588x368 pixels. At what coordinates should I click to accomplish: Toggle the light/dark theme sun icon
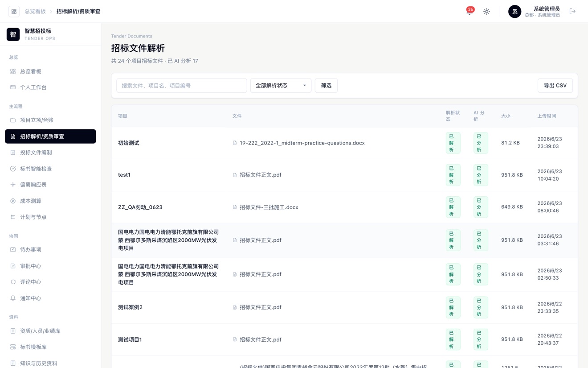[486, 12]
